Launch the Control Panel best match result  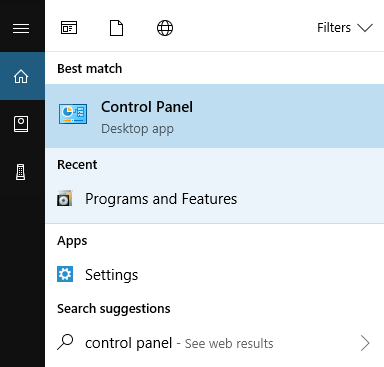point(215,116)
